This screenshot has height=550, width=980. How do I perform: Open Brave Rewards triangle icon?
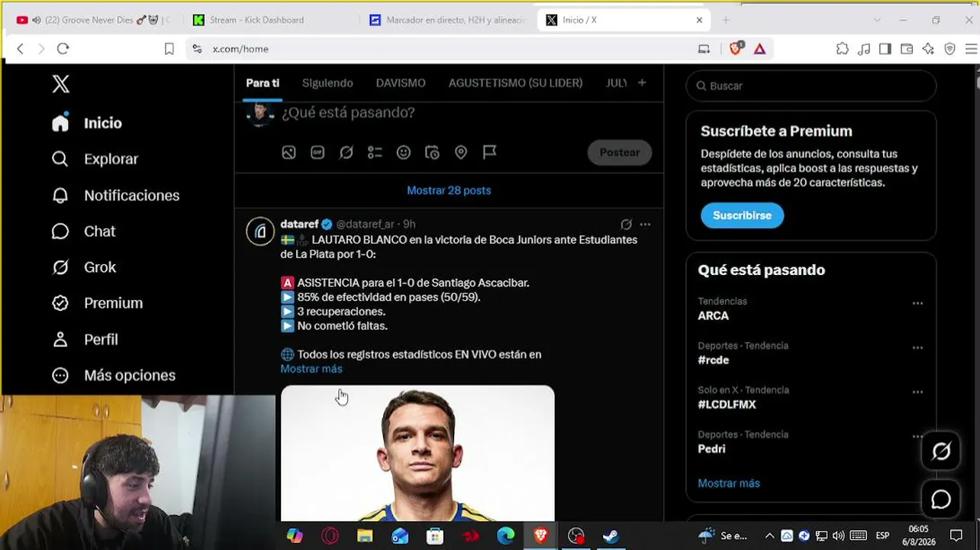click(759, 49)
